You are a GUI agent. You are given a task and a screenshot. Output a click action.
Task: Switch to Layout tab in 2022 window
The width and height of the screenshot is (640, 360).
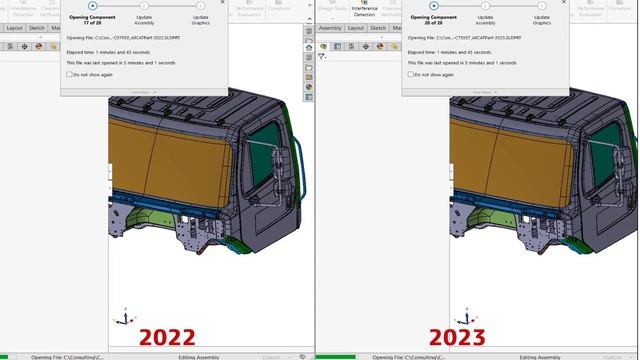[14, 28]
